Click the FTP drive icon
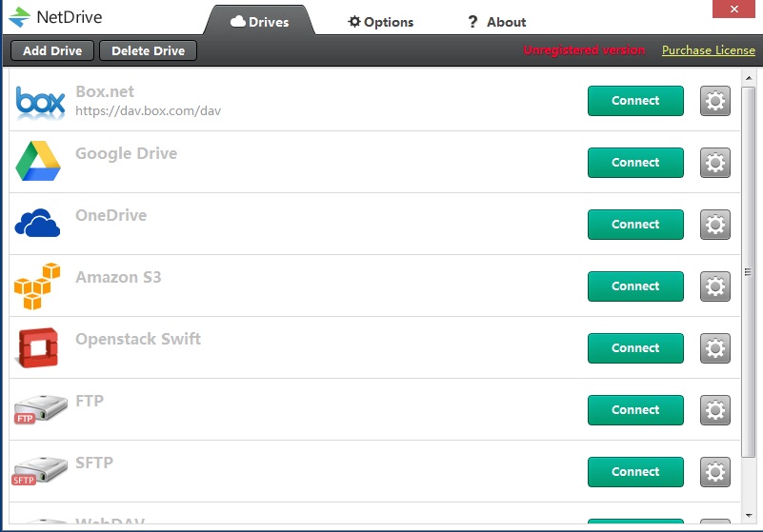This screenshot has height=532, width=763. tap(40, 409)
